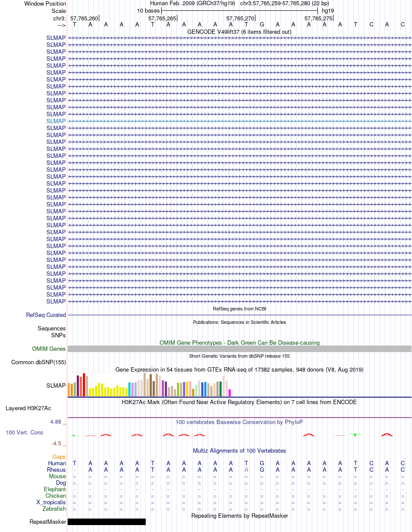Click the '10 bases' scale bar label
Image resolution: width=412 pixels, height=532 pixels.
[x=148, y=10]
